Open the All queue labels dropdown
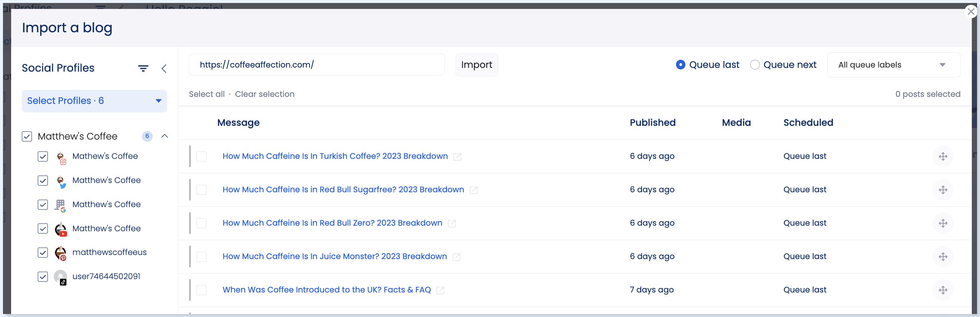The image size is (980, 317). pyautogui.click(x=894, y=65)
